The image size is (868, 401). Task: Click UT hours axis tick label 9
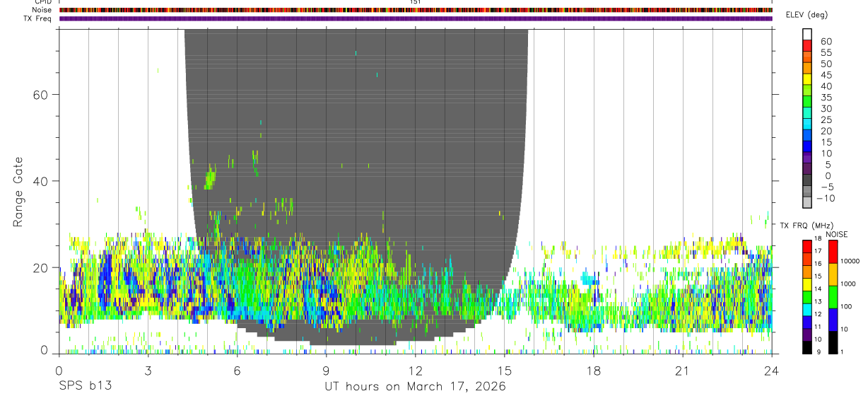[327, 371]
